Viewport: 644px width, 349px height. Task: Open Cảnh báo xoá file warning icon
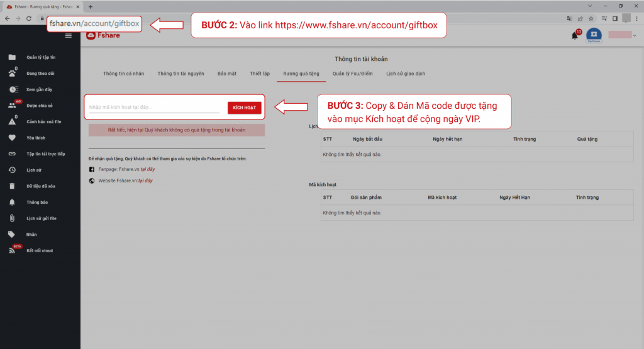click(12, 121)
